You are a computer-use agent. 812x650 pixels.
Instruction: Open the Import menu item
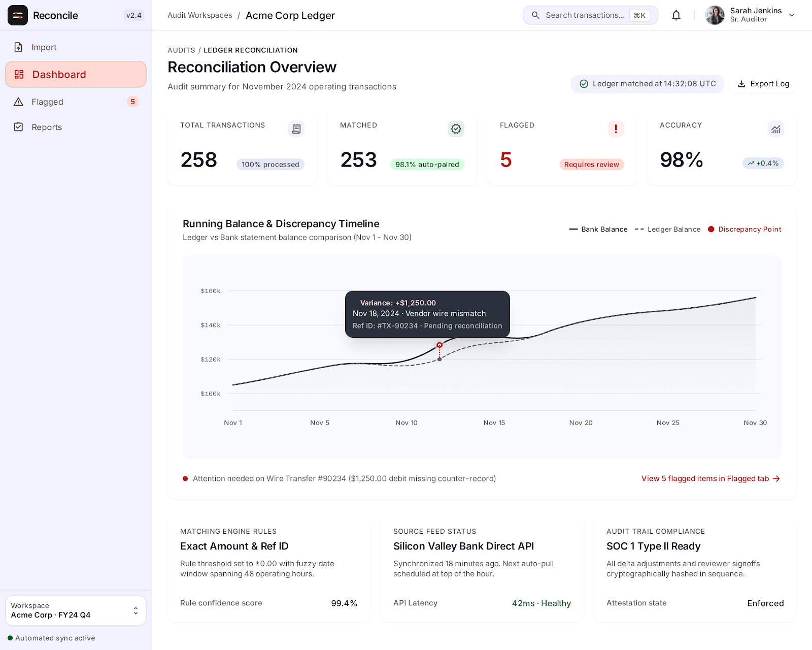pyautogui.click(x=76, y=47)
